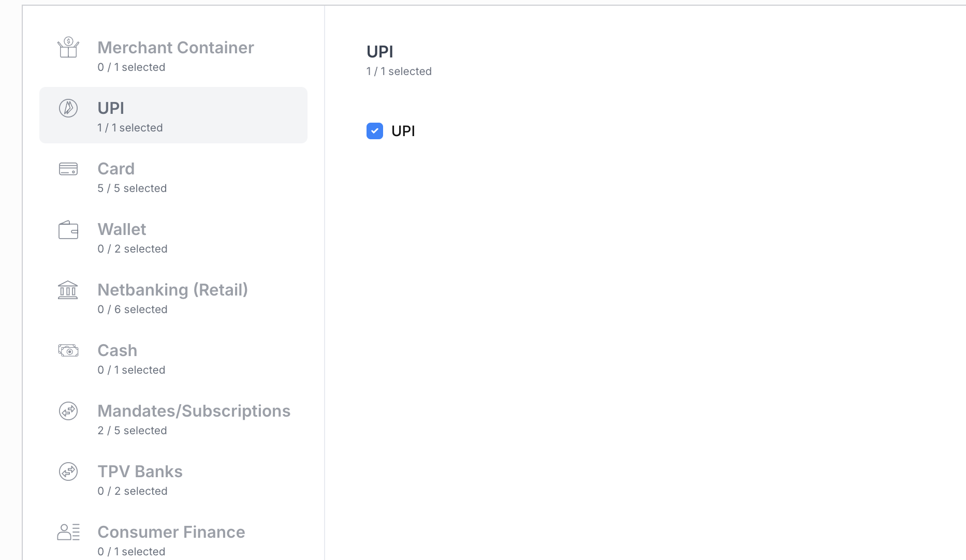This screenshot has height=560, width=966.
Task: Click the Netbanking bank building icon
Action: tap(68, 289)
